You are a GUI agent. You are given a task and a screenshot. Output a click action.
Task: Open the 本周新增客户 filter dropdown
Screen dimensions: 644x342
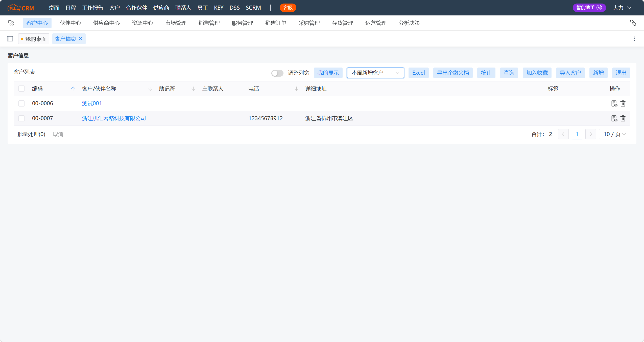point(375,73)
